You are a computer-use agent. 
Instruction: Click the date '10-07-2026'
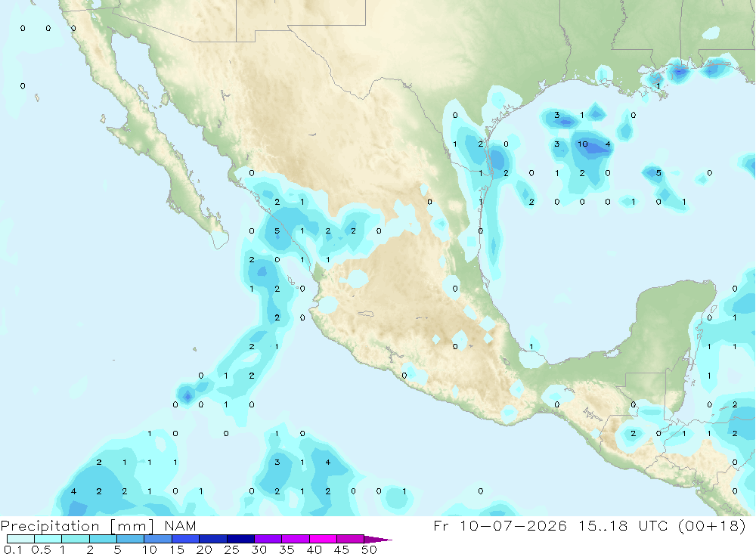513,525
